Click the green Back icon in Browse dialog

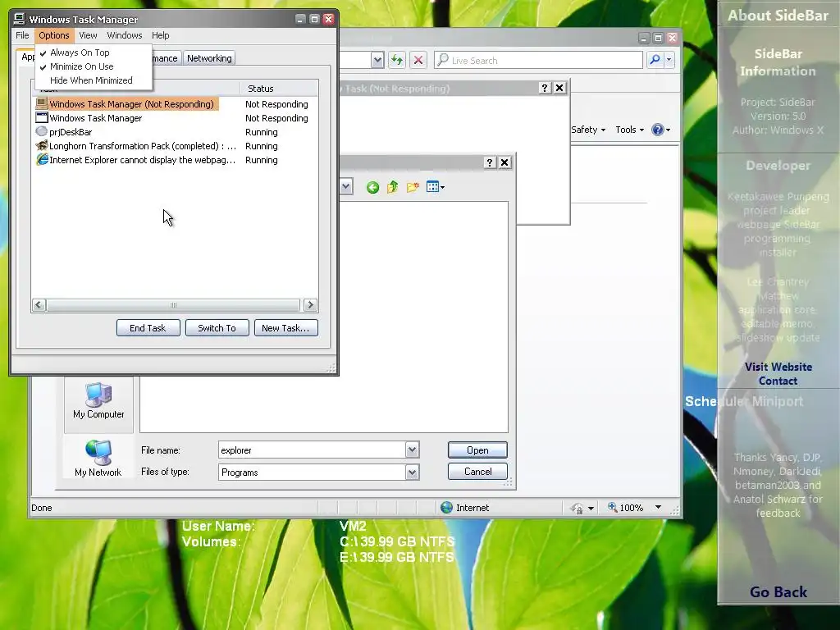(x=373, y=187)
